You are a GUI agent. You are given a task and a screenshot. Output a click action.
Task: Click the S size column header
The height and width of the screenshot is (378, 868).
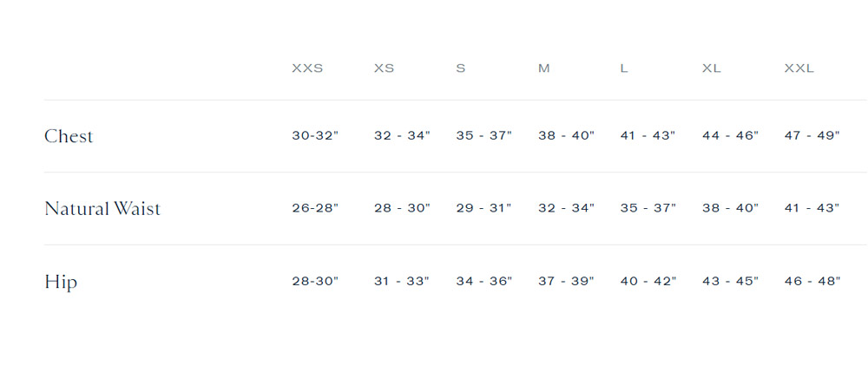pos(461,68)
